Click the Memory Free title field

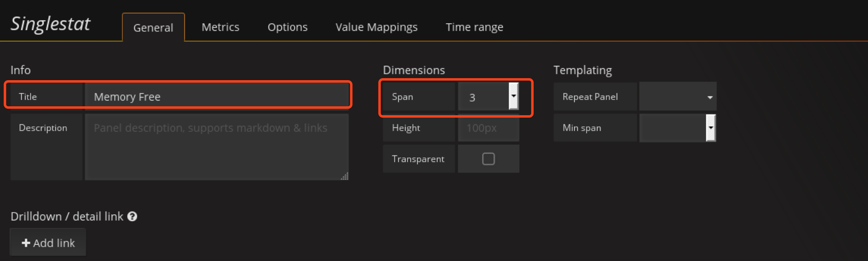[x=217, y=97]
